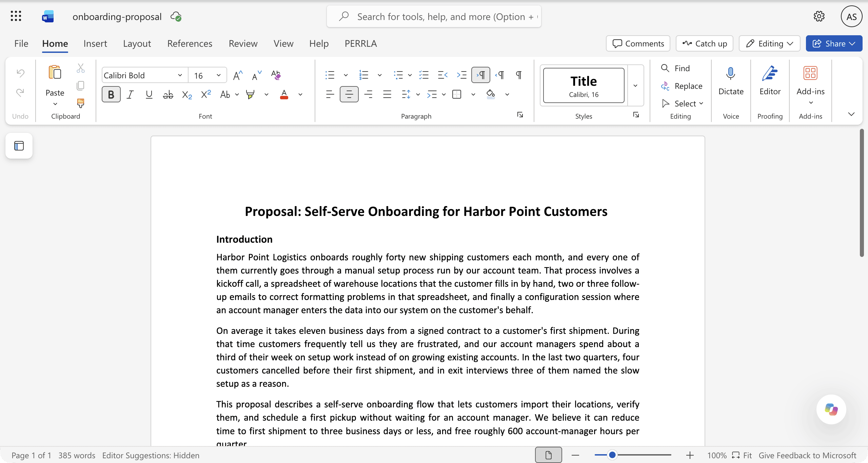Open the Review tab
The image size is (868, 463).
[243, 43]
